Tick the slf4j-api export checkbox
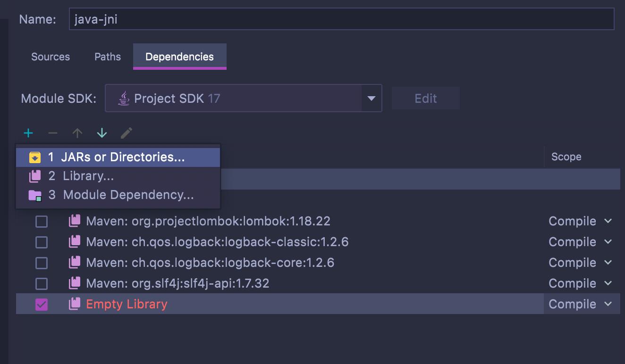 coord(42,283)
